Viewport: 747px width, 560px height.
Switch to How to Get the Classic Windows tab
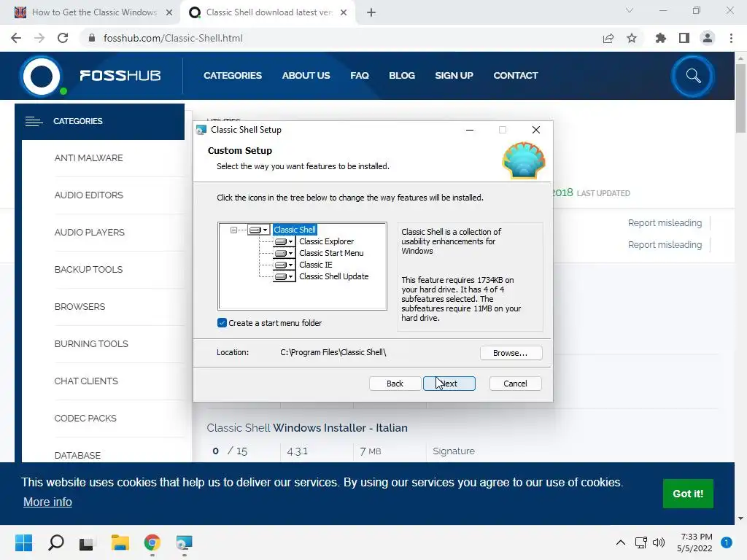[94, 12]
